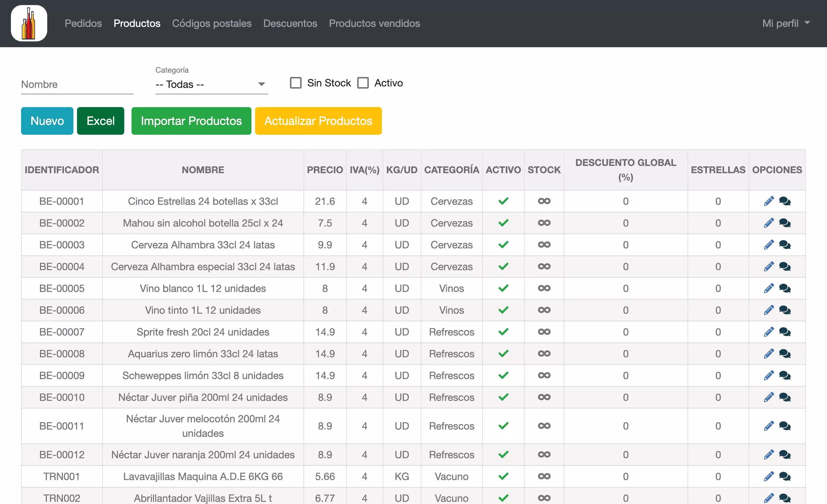Edit product BE-00008 with pencil icon
Viewport: 827px width, 504px height.
(769, 354)
